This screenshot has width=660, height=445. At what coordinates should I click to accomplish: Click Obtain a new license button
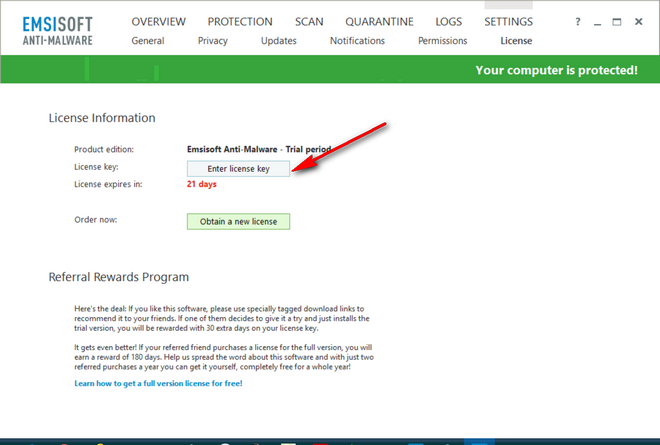pos(238,221)
